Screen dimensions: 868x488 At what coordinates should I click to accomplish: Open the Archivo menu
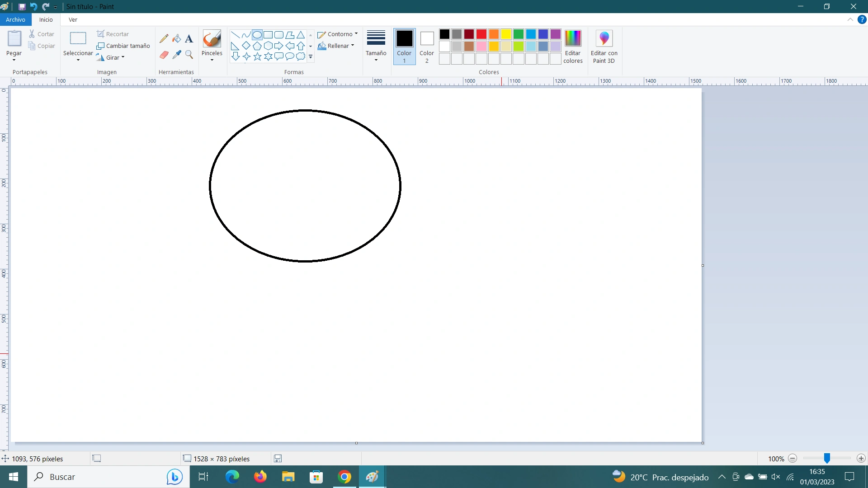coord(16,19)
